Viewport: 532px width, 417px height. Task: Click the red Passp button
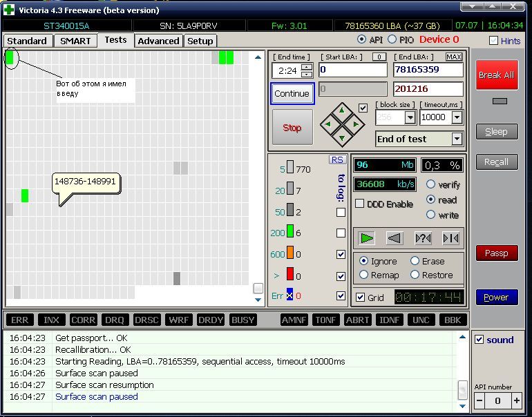tap(497, 253)
